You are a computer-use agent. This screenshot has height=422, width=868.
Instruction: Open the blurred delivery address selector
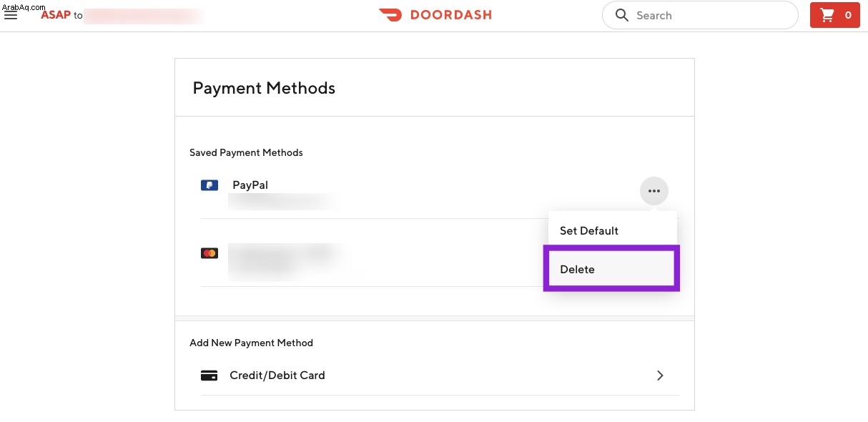(143, 16)
